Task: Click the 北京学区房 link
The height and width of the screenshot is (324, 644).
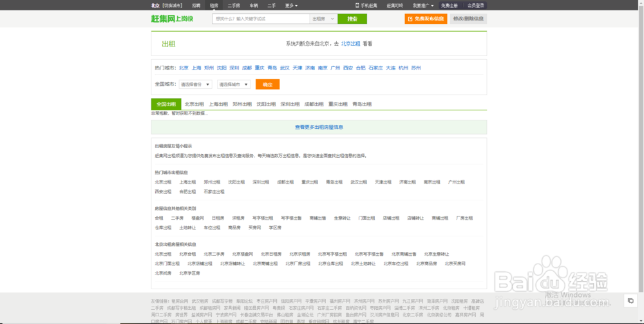Action: point(189,274)
